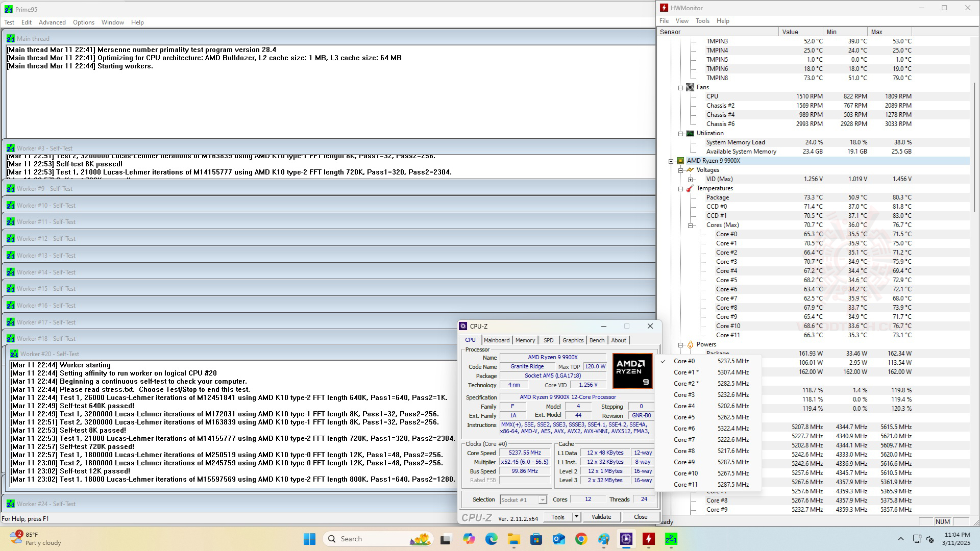The width and height of the screenshot is (980, 551).
Task: Click the Fans category fan icon
Action: tap(690, 87)
